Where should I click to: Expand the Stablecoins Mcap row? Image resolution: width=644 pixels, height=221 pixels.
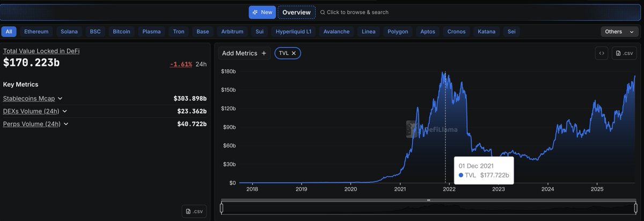click(60, 98)
